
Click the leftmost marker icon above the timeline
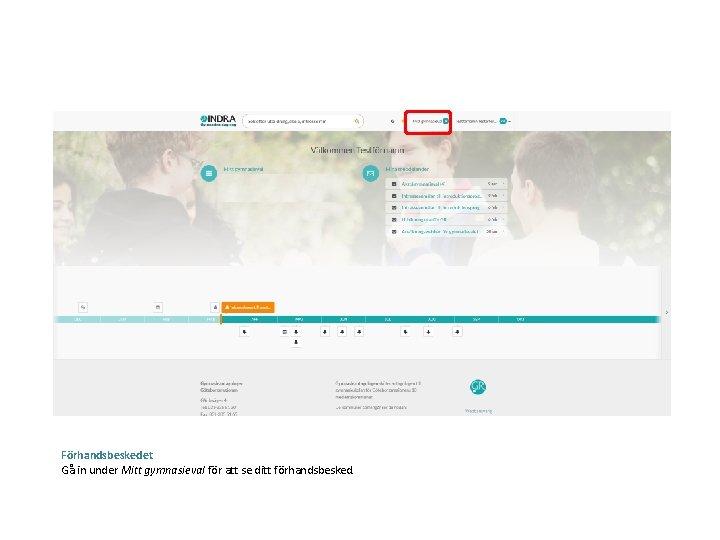pos(83,307)
